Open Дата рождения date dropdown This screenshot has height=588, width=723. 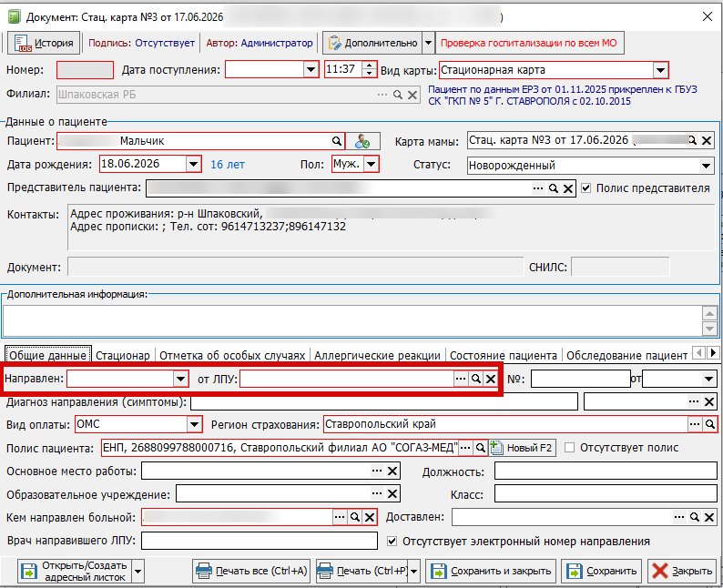point(194,164)
